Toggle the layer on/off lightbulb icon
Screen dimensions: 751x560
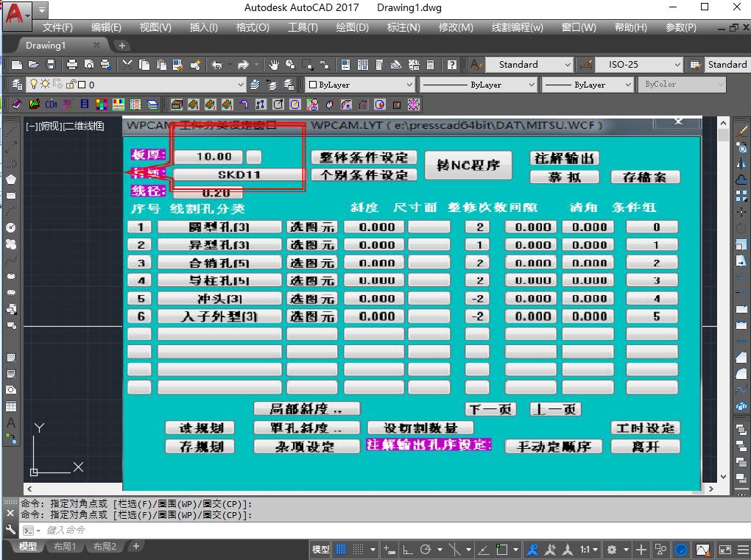click(34, 85)
